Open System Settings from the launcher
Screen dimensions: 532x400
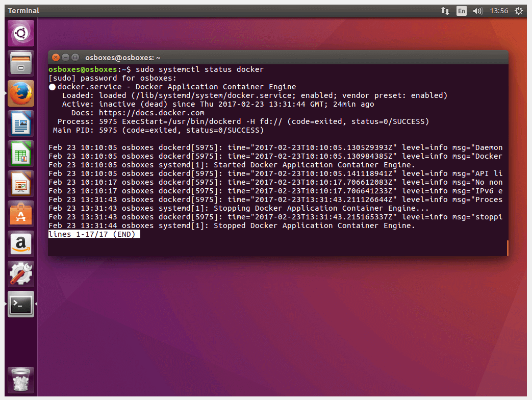(x=20, y=274)
